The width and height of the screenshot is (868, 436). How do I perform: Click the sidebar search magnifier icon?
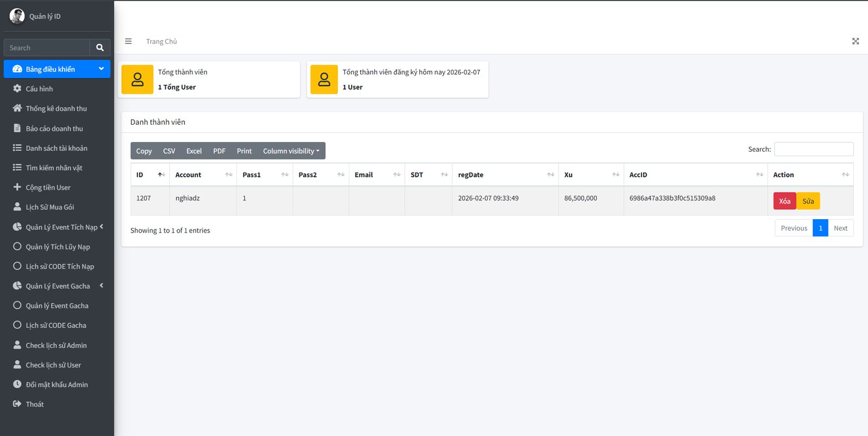(100, 48)
